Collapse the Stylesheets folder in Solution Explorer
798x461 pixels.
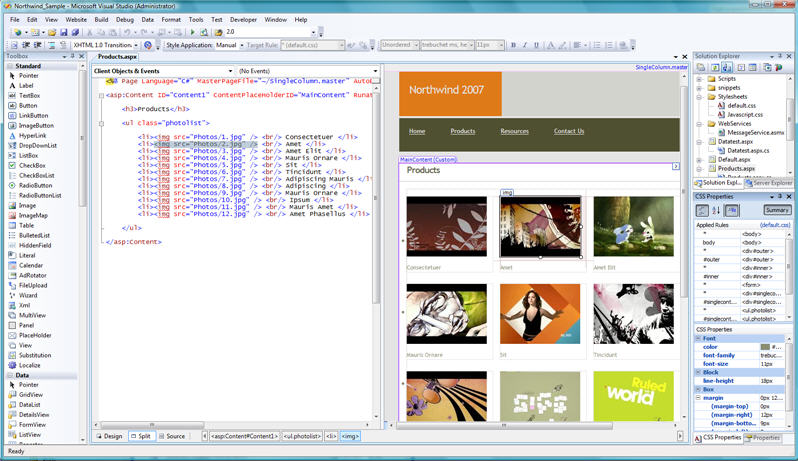700,97
